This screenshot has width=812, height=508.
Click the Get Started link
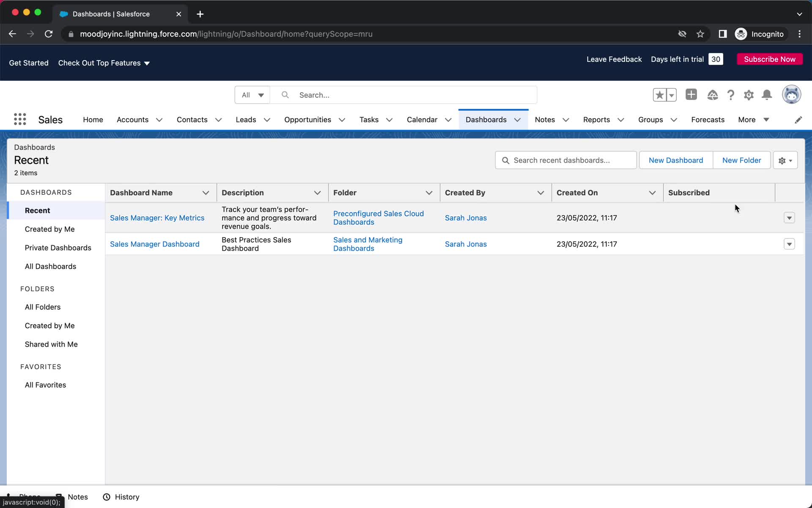(x=29, y=63)
